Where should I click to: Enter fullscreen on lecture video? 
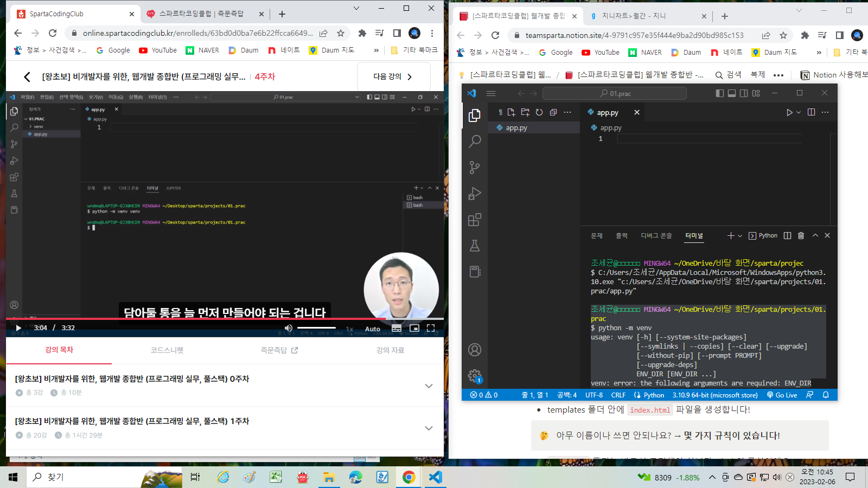pyautogui.click(x=431, y=328)
